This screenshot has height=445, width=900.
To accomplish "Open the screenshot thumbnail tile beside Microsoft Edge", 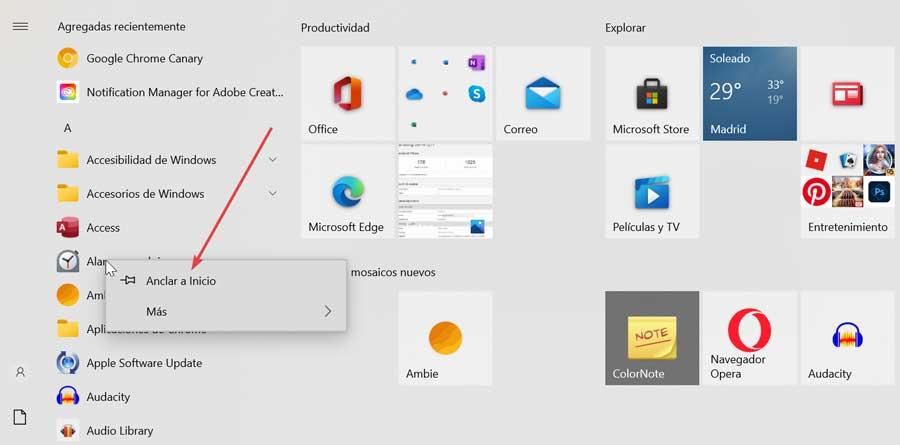I will tap(445, 191).
